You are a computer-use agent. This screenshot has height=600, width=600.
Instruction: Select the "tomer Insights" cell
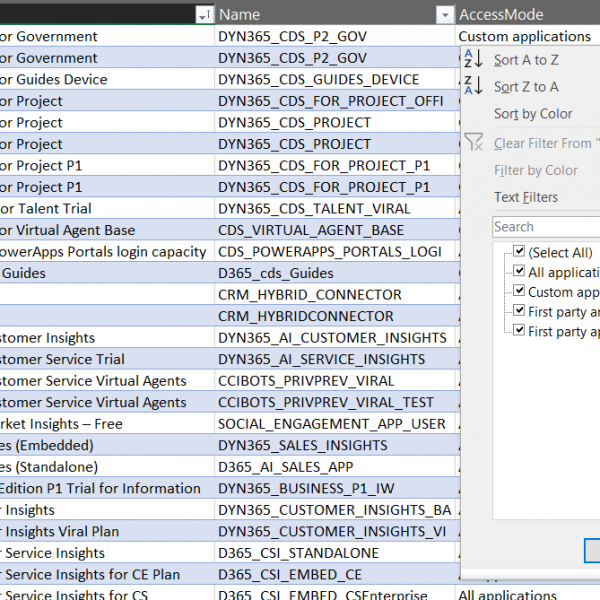tap(107, 338)
